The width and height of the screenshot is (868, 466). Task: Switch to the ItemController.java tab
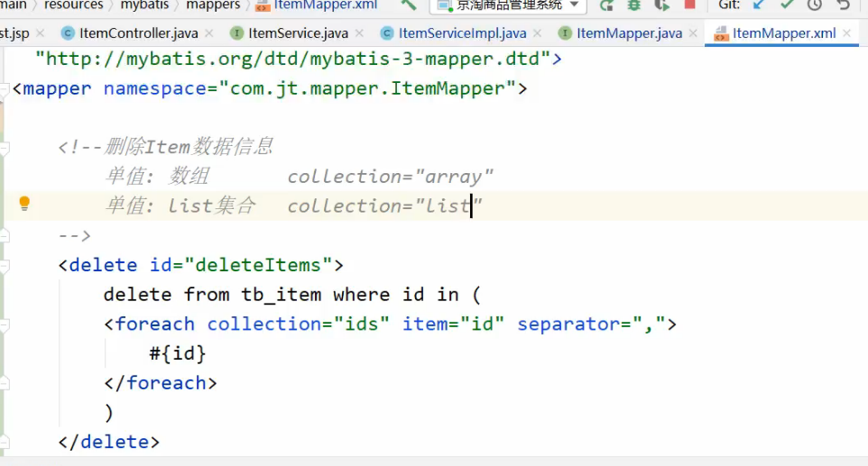click(138, 33)
